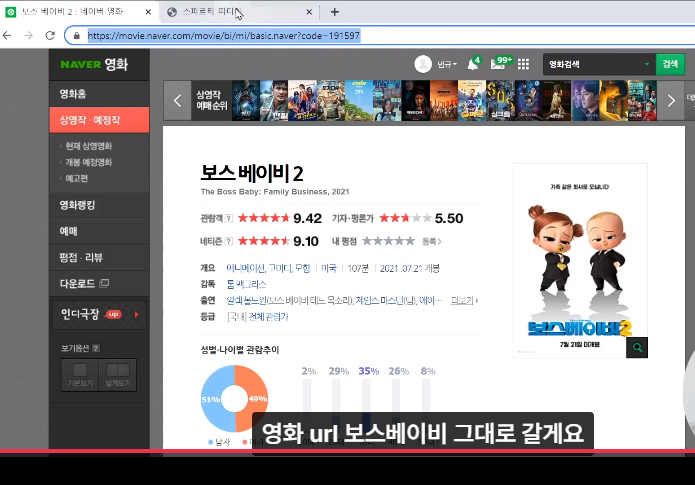
Task: Open the mail icon with 99+ badge
Action: tap(498, 64)
